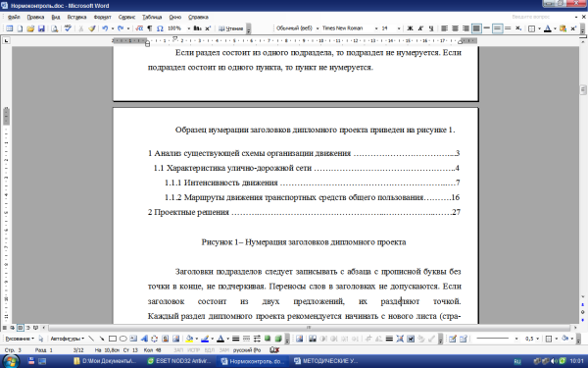Pick fill color bucket in drawing toolbar
The height and width of the screenshot is (368, 588).
click(x=189, y=339)
